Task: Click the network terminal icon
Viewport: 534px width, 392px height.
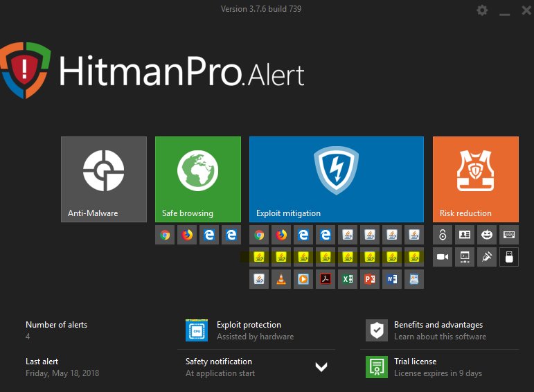Action: point(465,257)
